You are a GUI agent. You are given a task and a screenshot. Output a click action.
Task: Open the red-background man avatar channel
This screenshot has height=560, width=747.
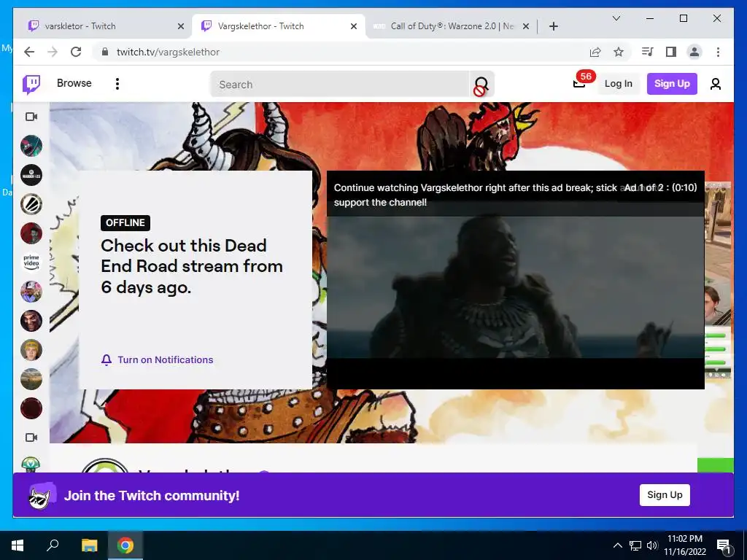31,233
